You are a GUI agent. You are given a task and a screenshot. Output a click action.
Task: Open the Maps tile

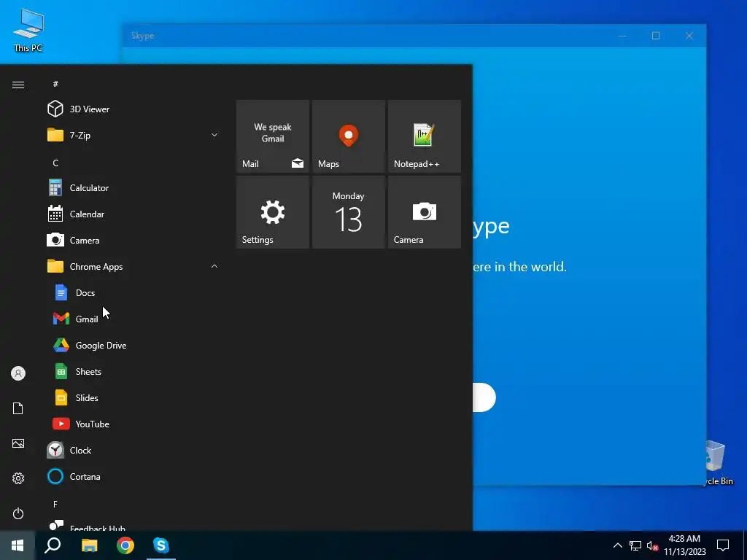tap(348, 136)
